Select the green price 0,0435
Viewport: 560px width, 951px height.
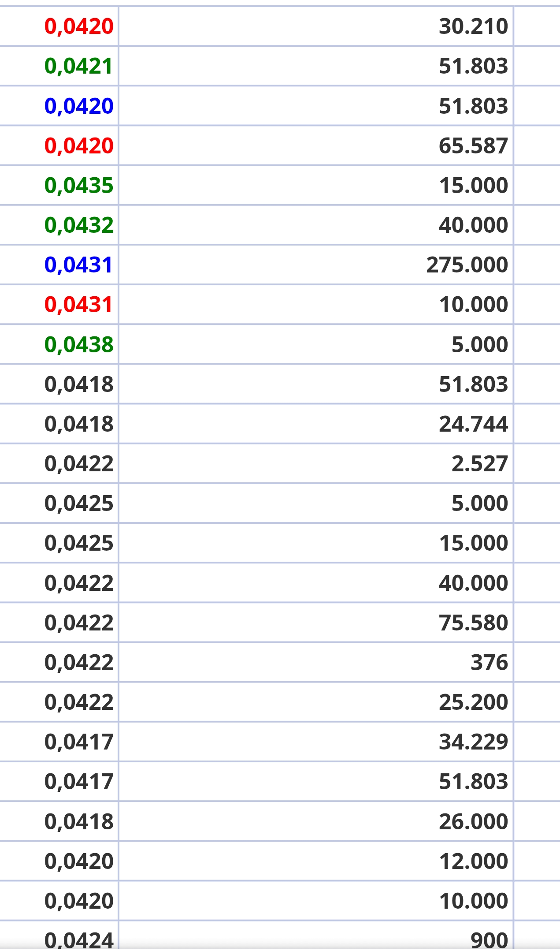(79, 186)
